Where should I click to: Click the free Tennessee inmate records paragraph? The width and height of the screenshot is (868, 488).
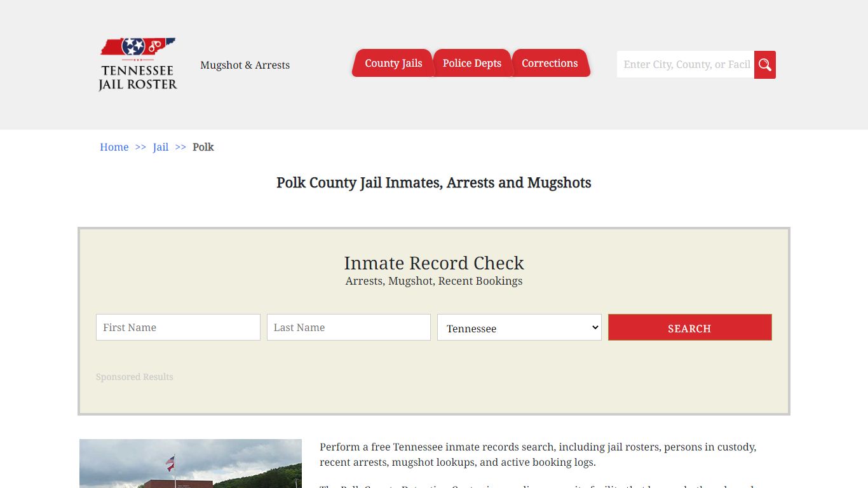tap(538, 454)
